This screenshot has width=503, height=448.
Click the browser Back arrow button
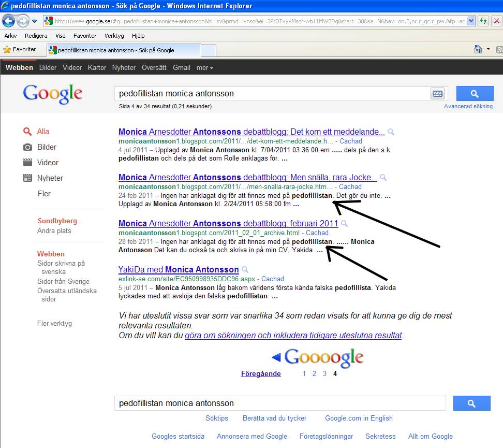pos(9,21)
